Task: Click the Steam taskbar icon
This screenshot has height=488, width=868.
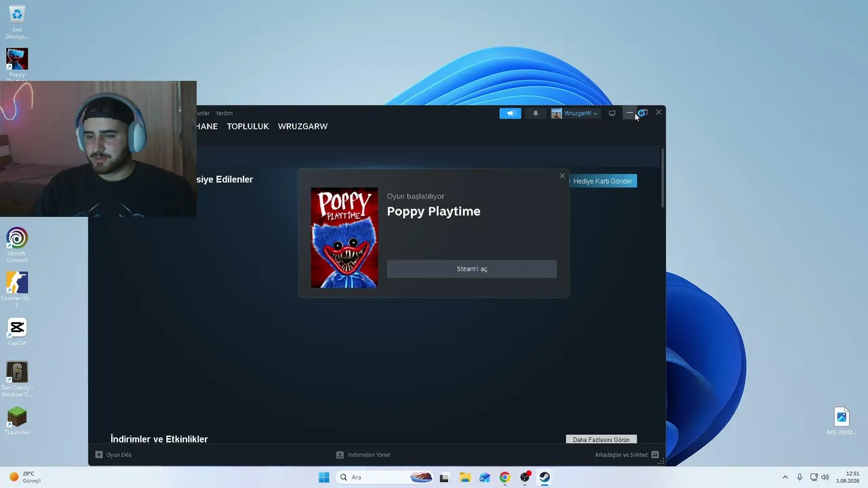Action: (x=545, y=477)
